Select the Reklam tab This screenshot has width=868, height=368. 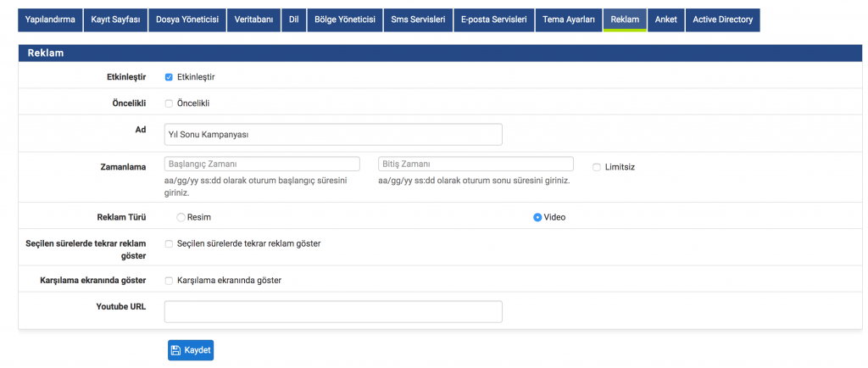(625, 20)
